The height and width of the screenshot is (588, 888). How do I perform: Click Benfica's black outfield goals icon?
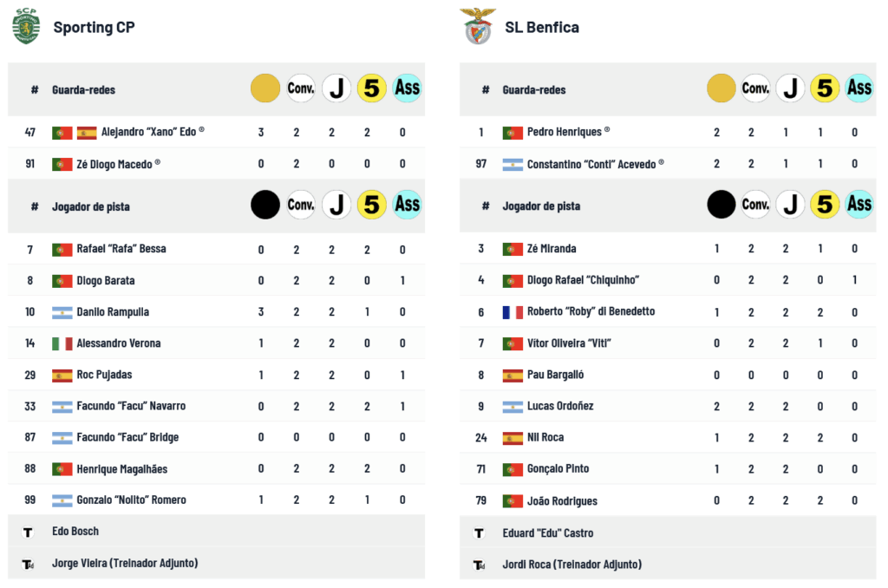tap(721, 205)
